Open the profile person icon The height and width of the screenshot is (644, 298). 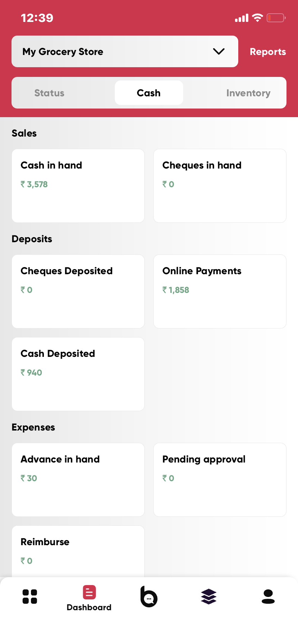[x=268, y=597]
